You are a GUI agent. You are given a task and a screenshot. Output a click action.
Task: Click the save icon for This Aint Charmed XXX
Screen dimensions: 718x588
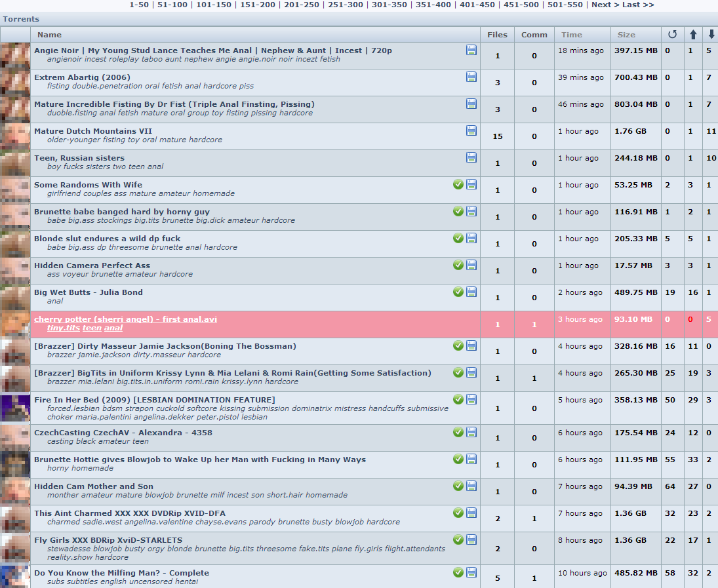tap(471, 513)
